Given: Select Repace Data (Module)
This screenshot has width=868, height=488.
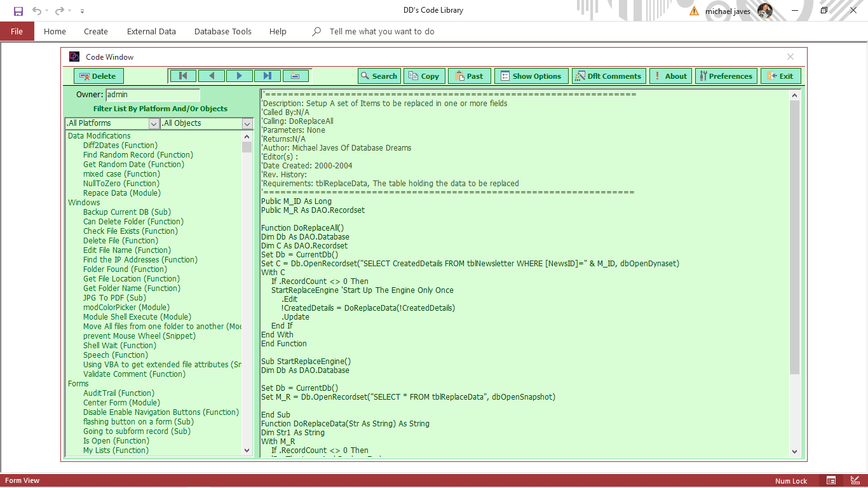Looking at the screenshot, I should tap(122, 193).
